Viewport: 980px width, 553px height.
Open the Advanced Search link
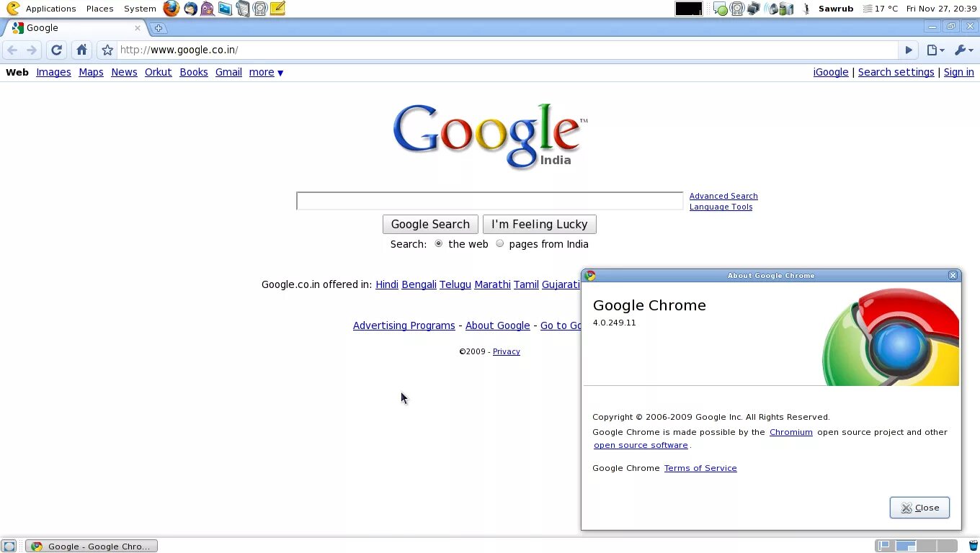[723, 196]
